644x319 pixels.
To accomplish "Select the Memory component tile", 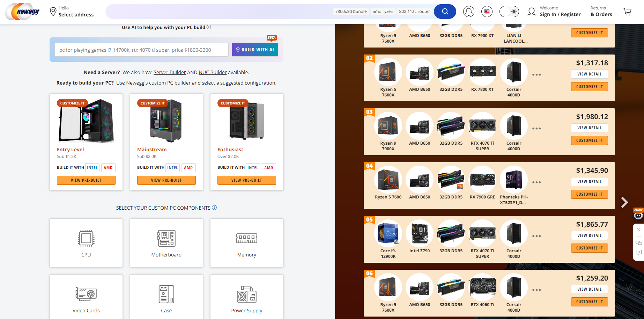I will click(247, 243).
